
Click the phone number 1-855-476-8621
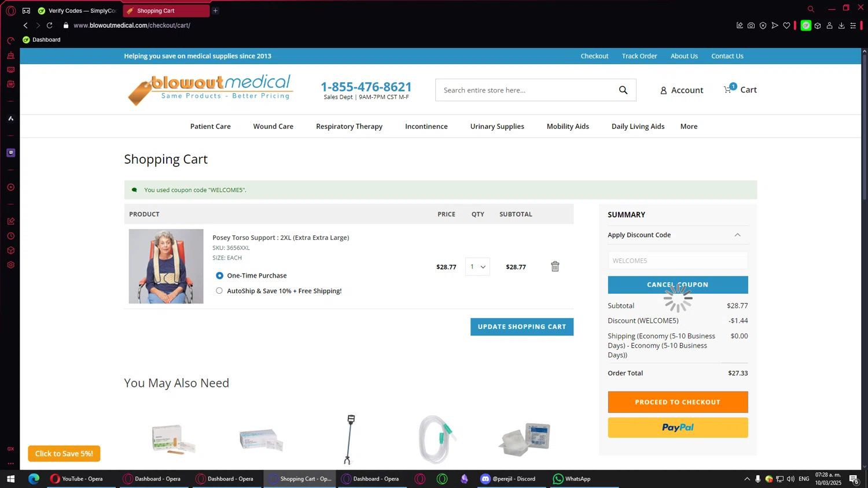click(x=366, y=87)
